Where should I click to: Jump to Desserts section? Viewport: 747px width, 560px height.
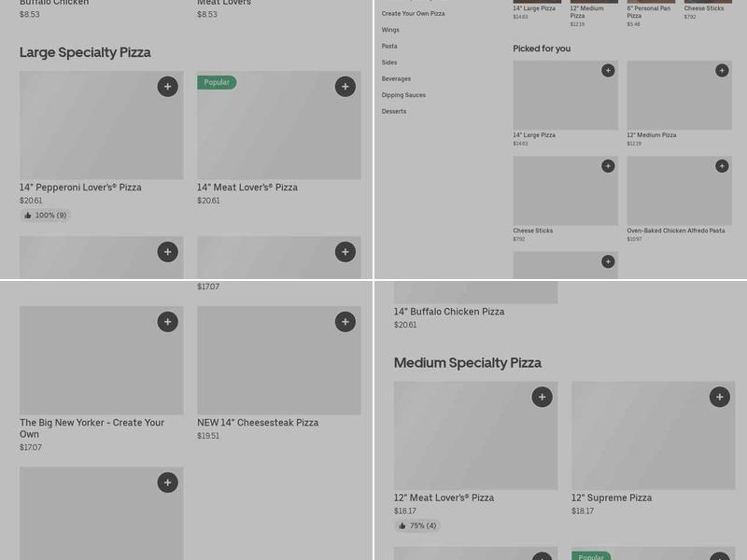tap(394, 111)
